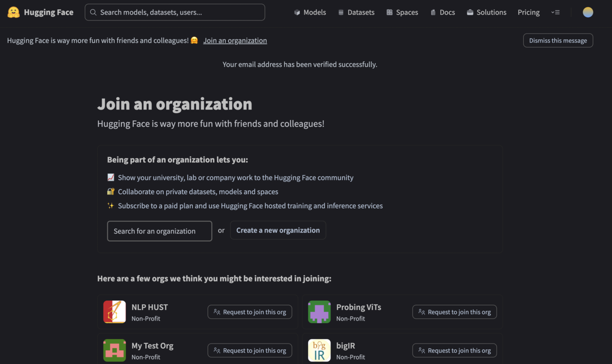Dismiss this message

558,41
